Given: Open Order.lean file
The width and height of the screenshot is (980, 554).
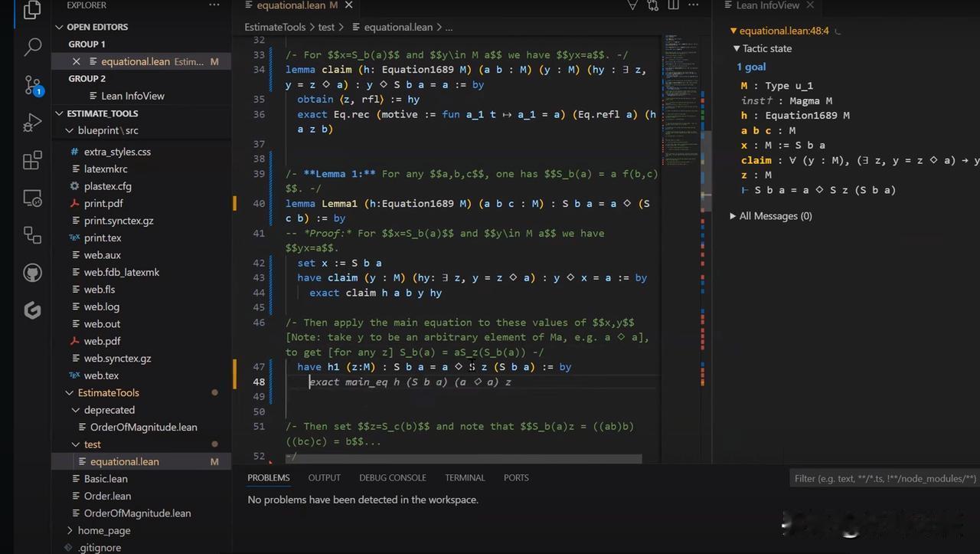Looking at the screenshot, I should click(108, 496).
